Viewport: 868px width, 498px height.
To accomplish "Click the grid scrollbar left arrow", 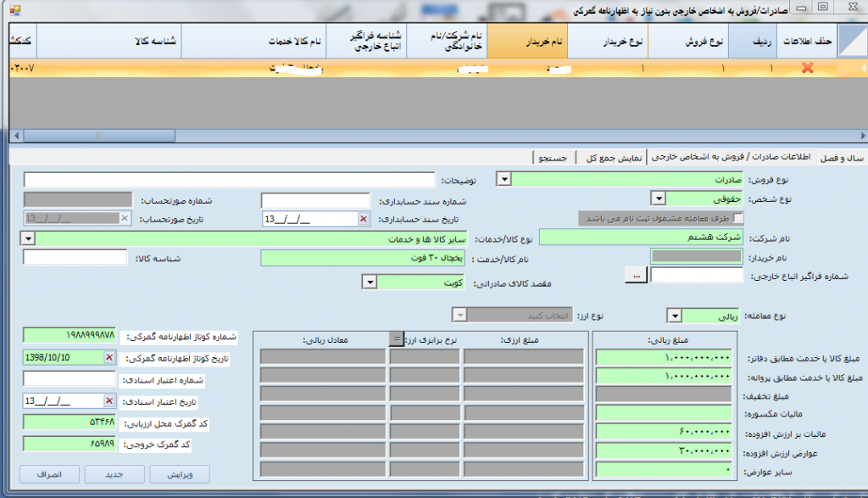I will pyautogui.click(x=17, y=136).
